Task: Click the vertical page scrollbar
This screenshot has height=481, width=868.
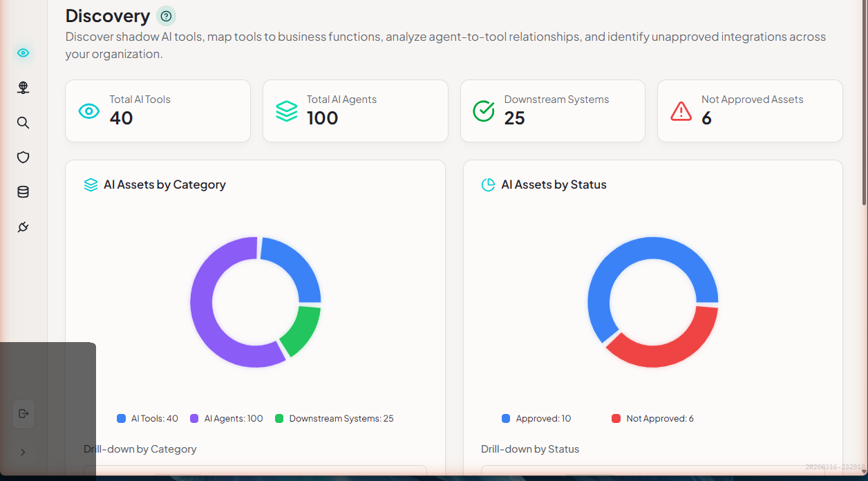Action: (864, 104)
